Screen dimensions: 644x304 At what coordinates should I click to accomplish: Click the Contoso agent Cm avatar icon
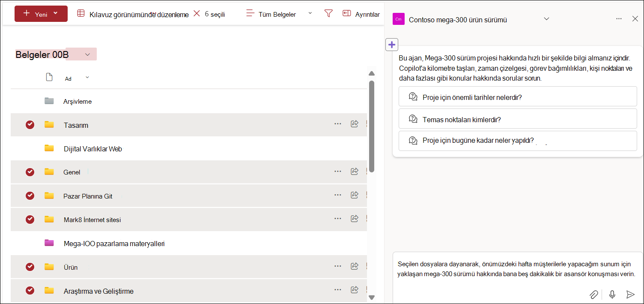(x=399, y=19)
